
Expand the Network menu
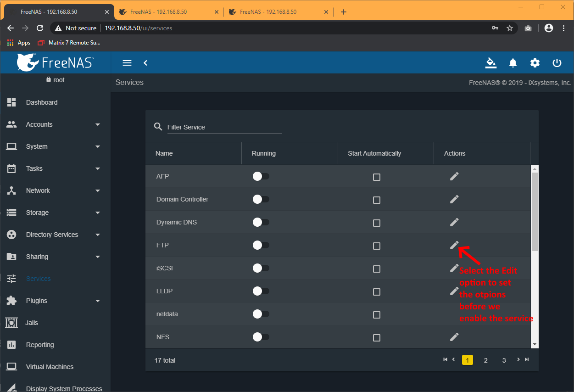55,190
